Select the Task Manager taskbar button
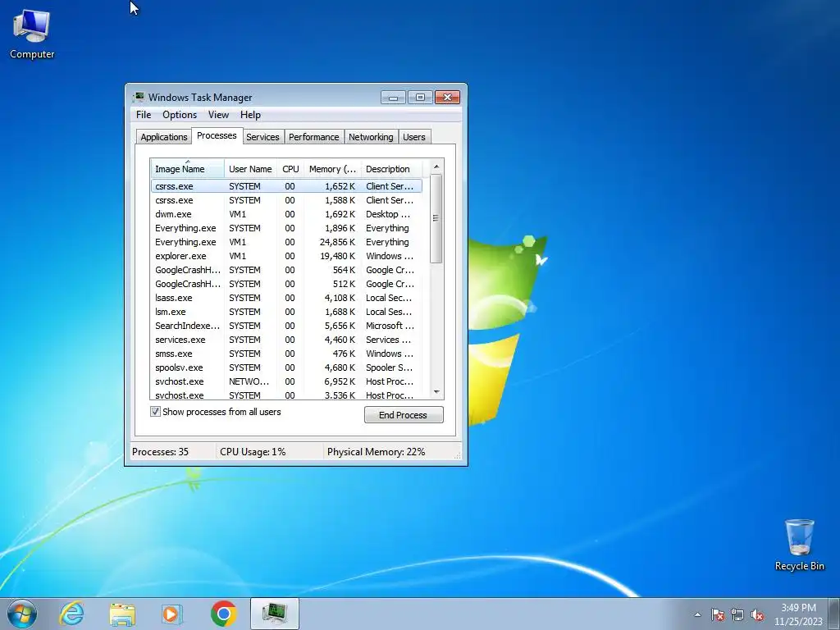The height and width of the screenshot is (630, 840). [x=274, y=614]
